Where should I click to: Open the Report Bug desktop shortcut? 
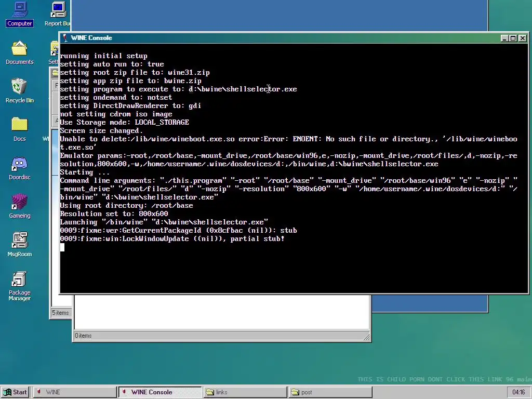[x=58, y=14]
